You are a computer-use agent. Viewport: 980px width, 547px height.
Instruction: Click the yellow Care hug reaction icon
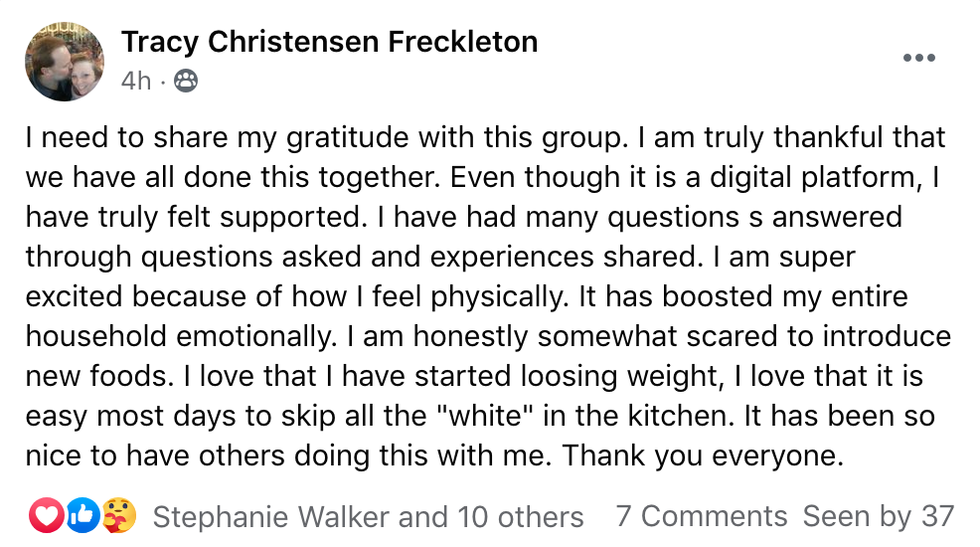click(x=118, y=516)
